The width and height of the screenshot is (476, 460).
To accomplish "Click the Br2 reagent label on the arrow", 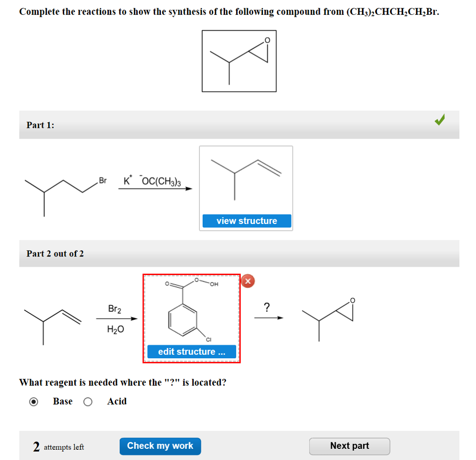I will [x=115, y=309].
